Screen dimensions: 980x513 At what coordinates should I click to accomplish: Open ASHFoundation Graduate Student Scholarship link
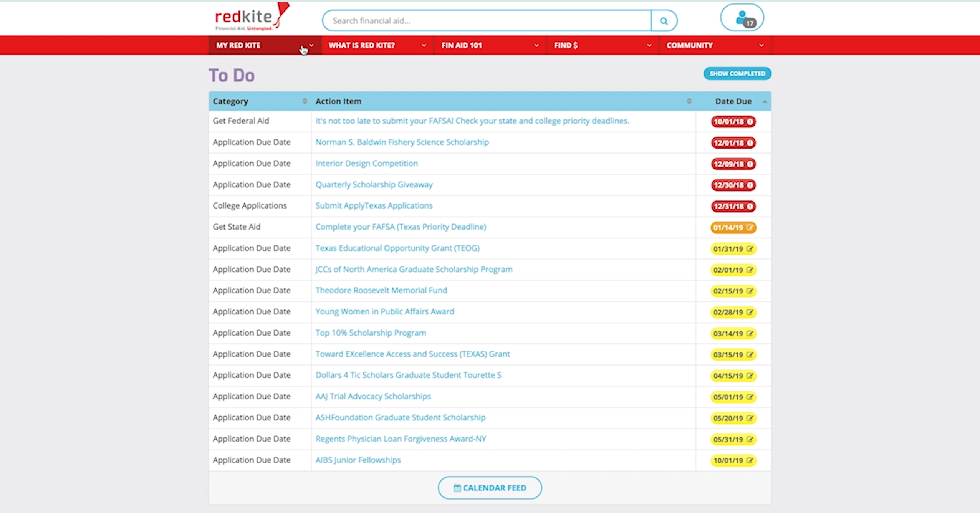coord(401,417)
